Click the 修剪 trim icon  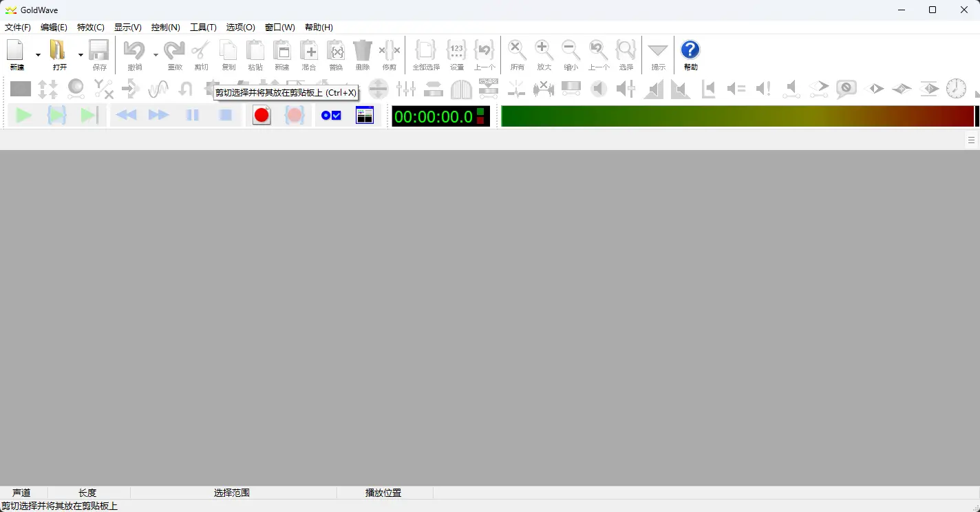point(390,50)
